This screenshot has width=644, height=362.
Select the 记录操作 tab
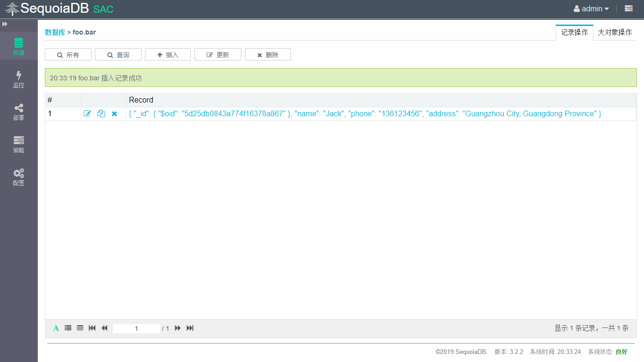[574, 33]
